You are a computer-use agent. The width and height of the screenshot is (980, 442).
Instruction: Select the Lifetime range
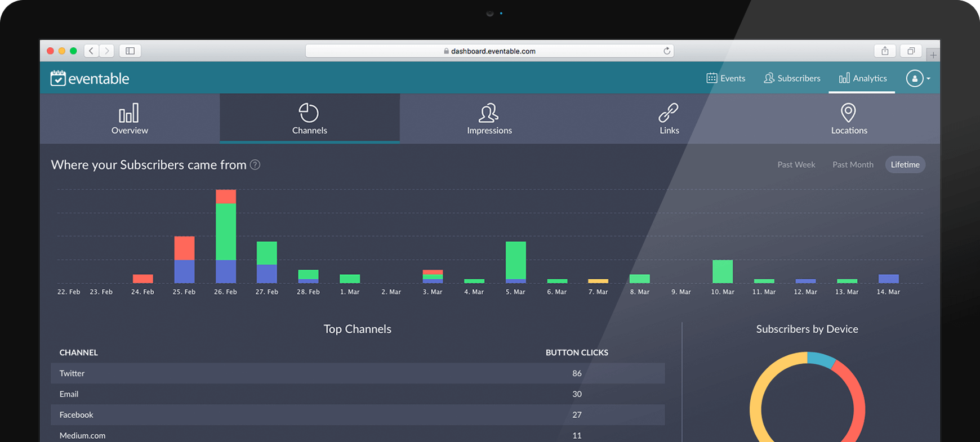tap(905, 164)
